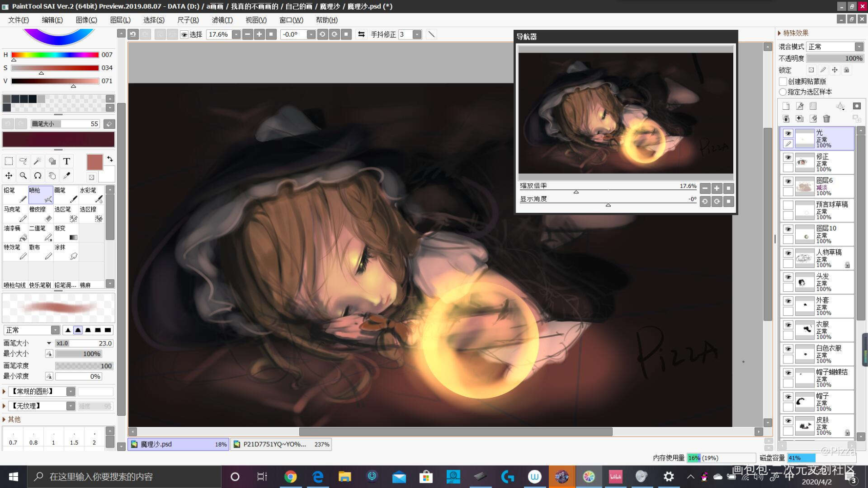Open the 滤镜(T) menu

222,20
